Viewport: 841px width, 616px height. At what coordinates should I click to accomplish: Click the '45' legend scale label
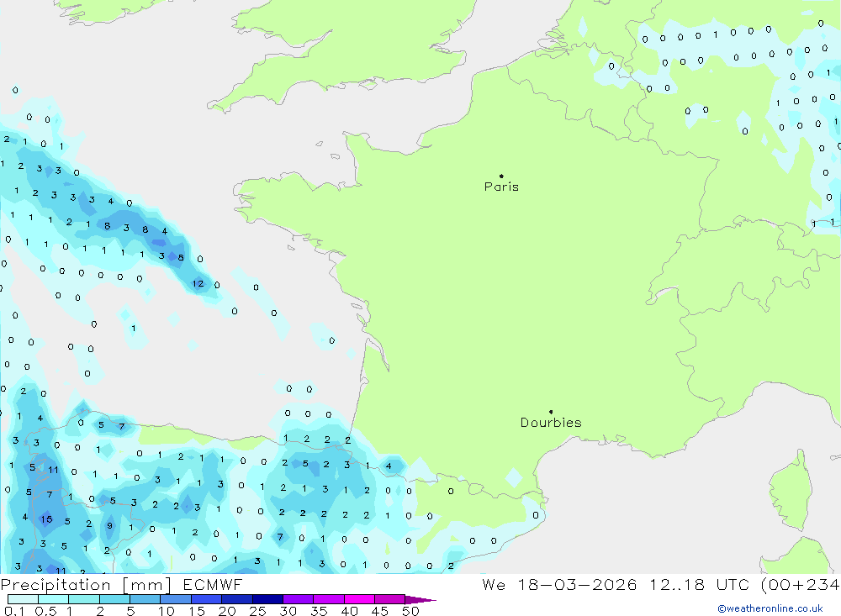[380, 611]
